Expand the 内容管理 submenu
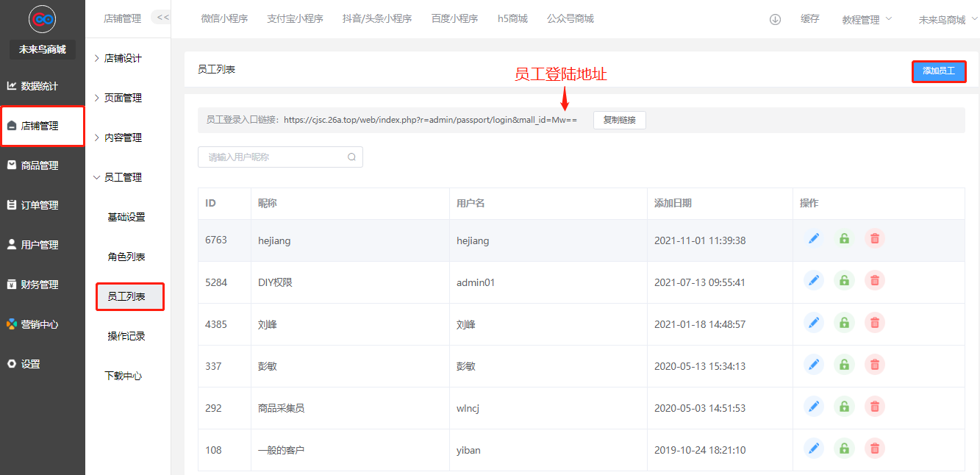 (x=123, y=137)
